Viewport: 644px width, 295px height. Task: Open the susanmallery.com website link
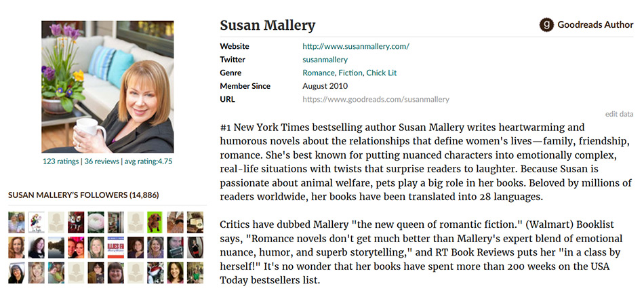[x=355, y=47]
